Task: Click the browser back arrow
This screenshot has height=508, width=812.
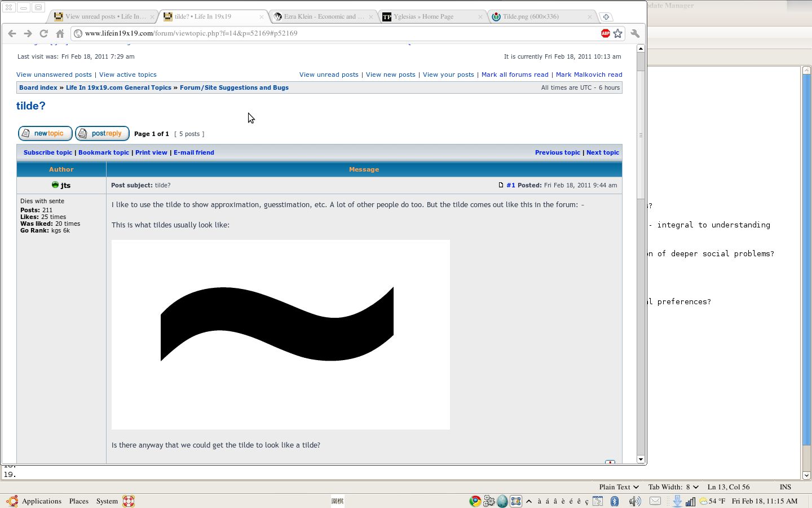Action: coord(12,33)
